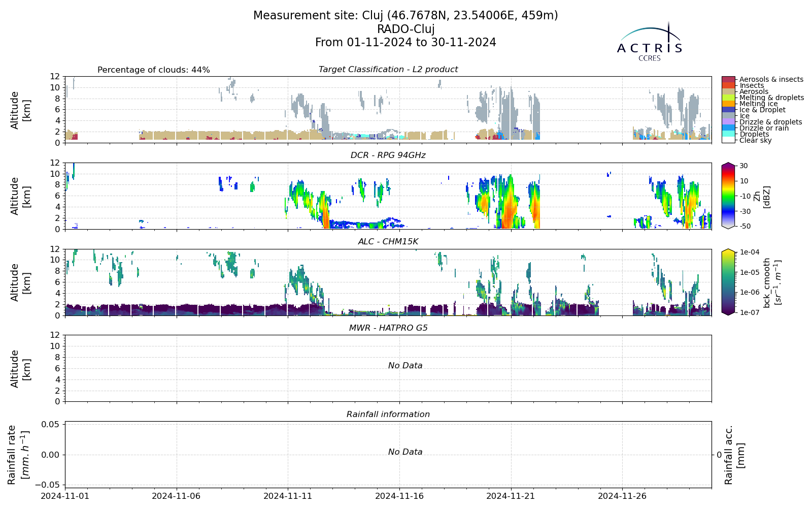Click the ALC - CHM15K panel title
This screenshot has height=508, width=812.
point(388,242)
